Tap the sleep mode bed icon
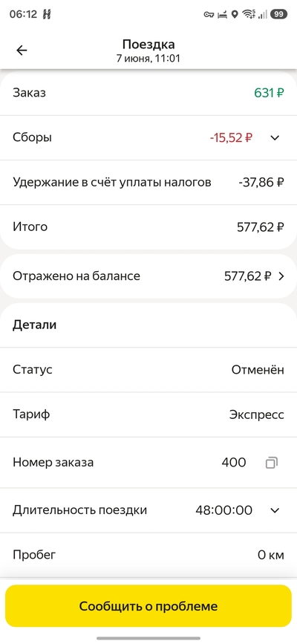Viewport: 297px width, 644px height. coord(222,14)
